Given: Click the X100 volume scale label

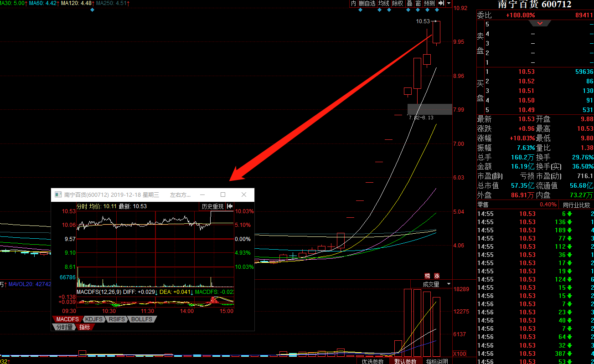Looking at the screenshot, I should click(x=459, y=354).
